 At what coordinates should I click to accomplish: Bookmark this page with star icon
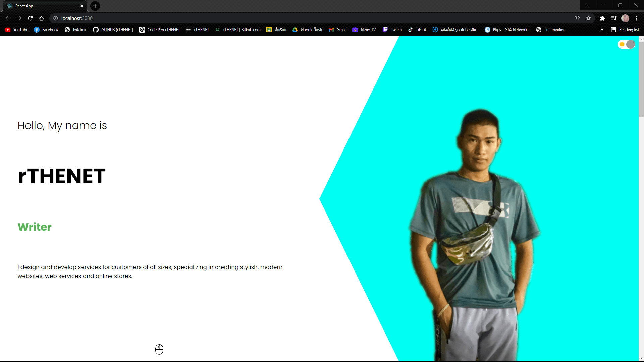point(588,18)
